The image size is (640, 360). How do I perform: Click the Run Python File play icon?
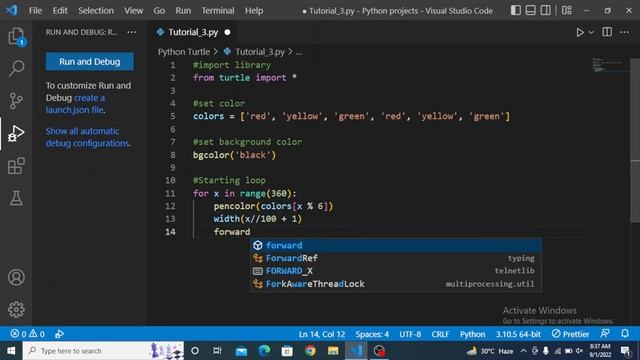point(580,32)
